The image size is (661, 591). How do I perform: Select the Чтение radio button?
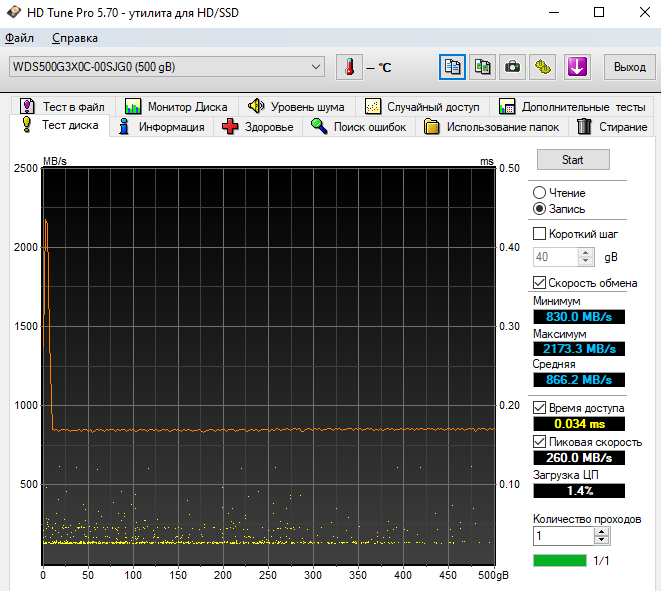click(x=540, y=192)
